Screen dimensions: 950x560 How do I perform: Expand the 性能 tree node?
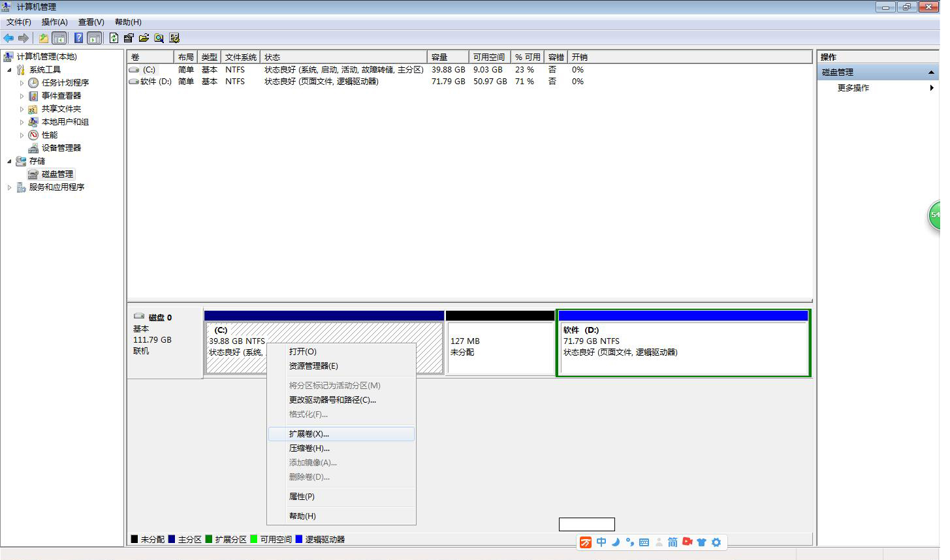point(22,135)
